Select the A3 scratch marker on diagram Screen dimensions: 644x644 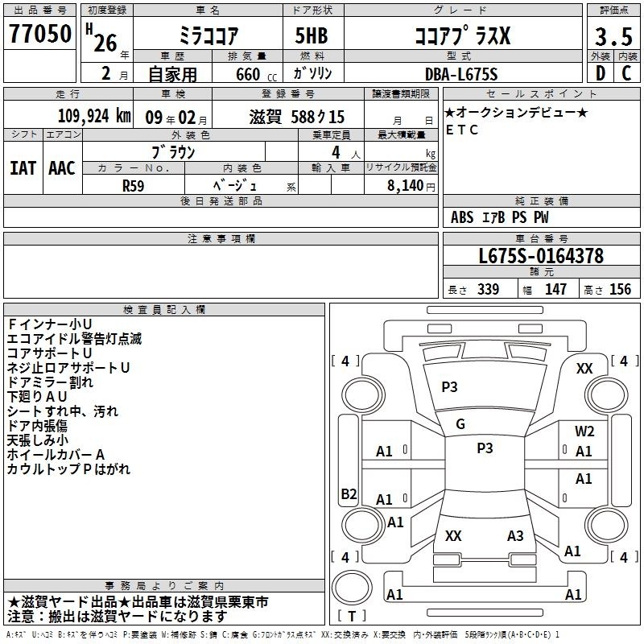click(x=515, y=536)
